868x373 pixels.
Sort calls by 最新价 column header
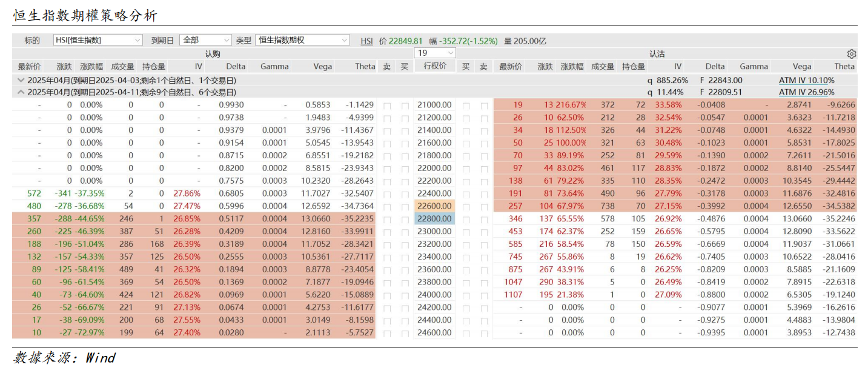click(x=29, y=67)
